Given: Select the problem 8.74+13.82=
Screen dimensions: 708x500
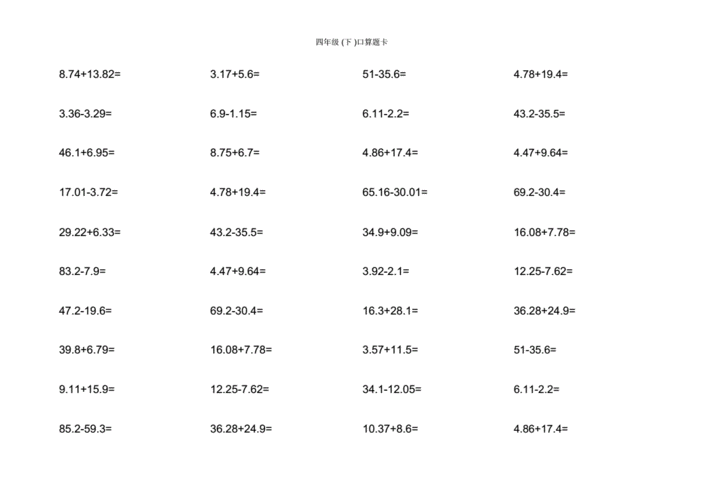Looking at the screenshot, I should coord(90,74).
